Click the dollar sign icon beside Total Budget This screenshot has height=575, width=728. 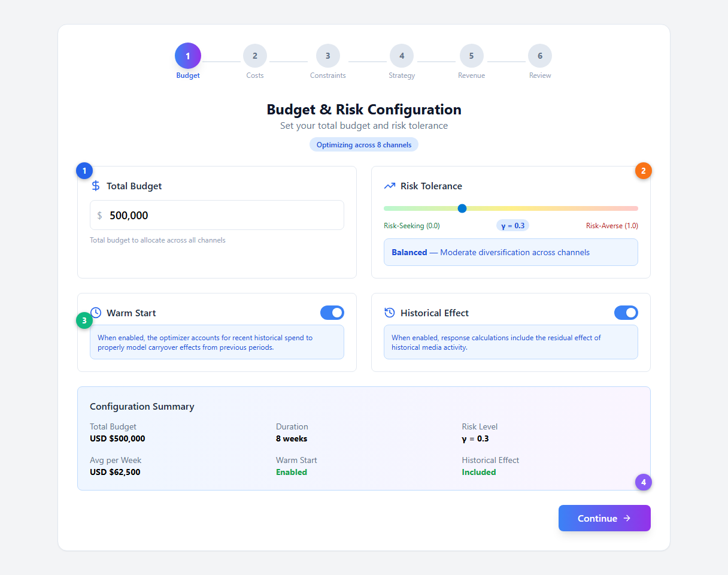point(96,186)
